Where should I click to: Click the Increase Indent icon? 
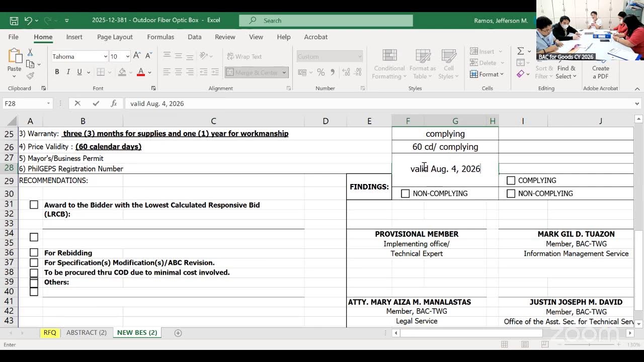click(x=215, y=72)
